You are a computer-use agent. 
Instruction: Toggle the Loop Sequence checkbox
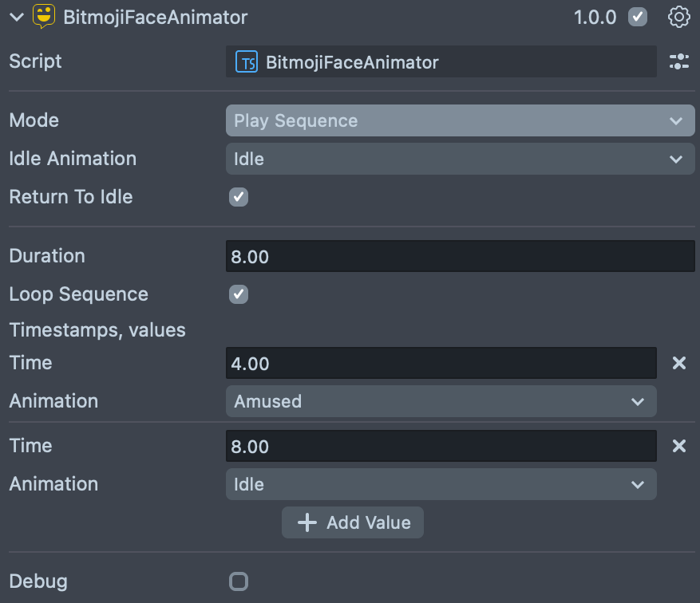tap(239, 294)
